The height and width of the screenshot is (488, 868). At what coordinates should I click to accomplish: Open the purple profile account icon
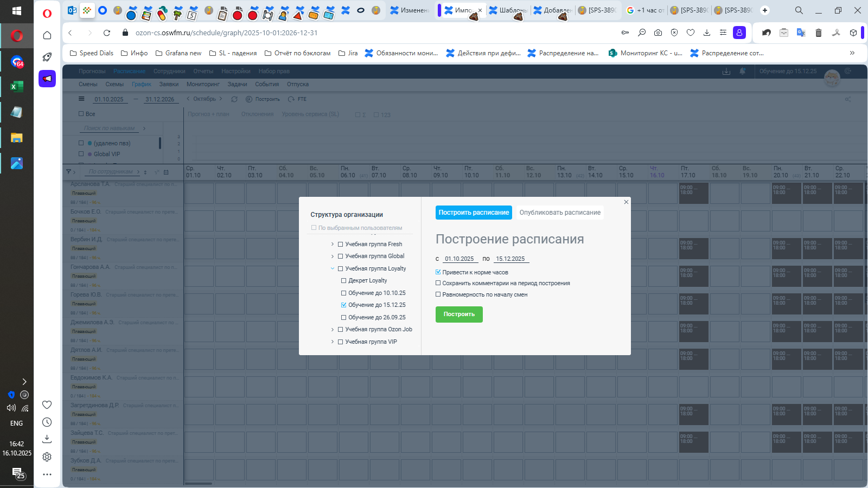[x=739, y=33]
